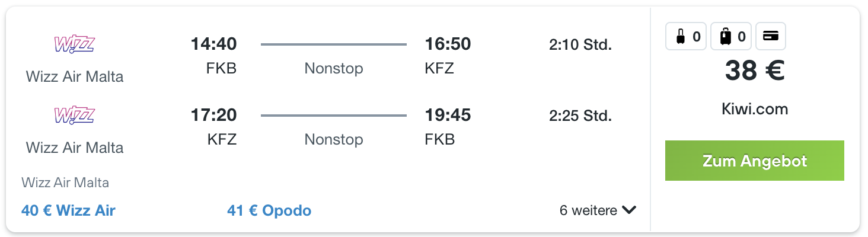Image resolution: width=868 pixels, height=237 pixels.
Task: Click the return Nonstop flight label
Action: (x=334, y=140)
